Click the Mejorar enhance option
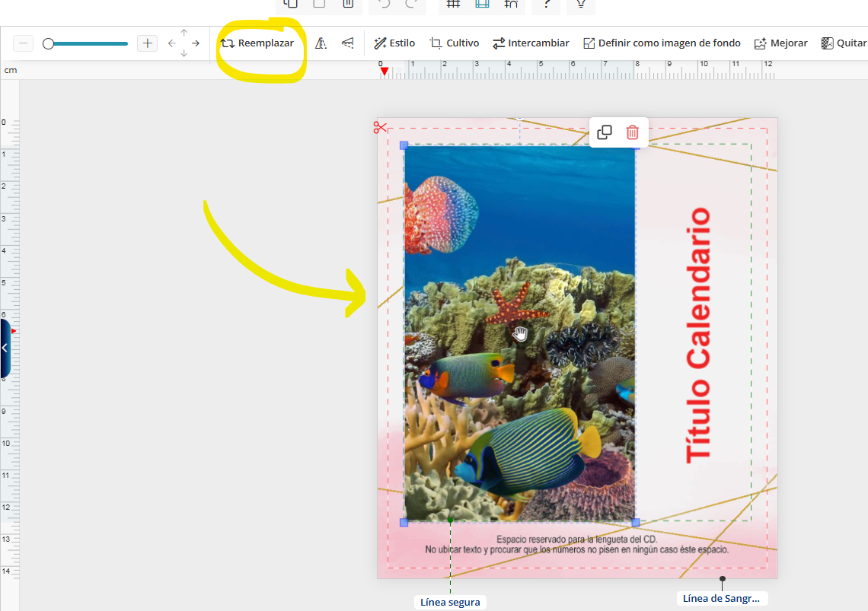 tap(780, 43)
